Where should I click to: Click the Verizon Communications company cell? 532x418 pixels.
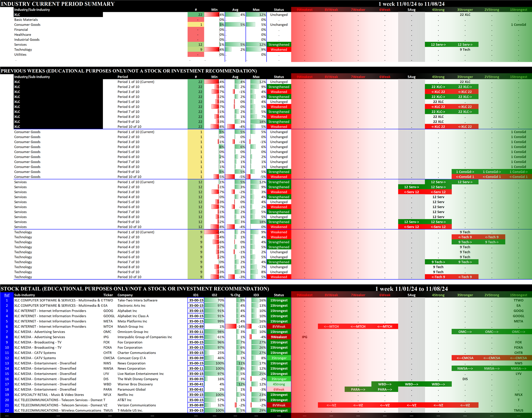pos(137,405)
